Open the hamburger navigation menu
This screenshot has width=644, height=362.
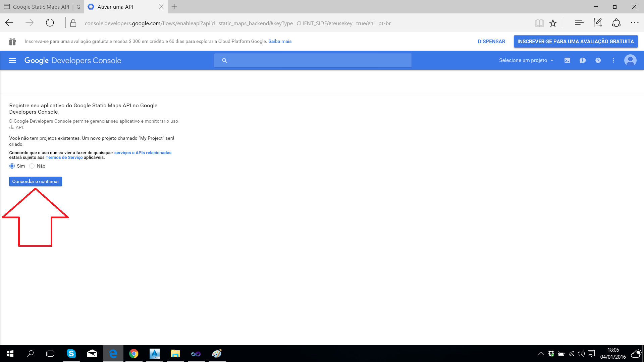(x=12, y=60)
